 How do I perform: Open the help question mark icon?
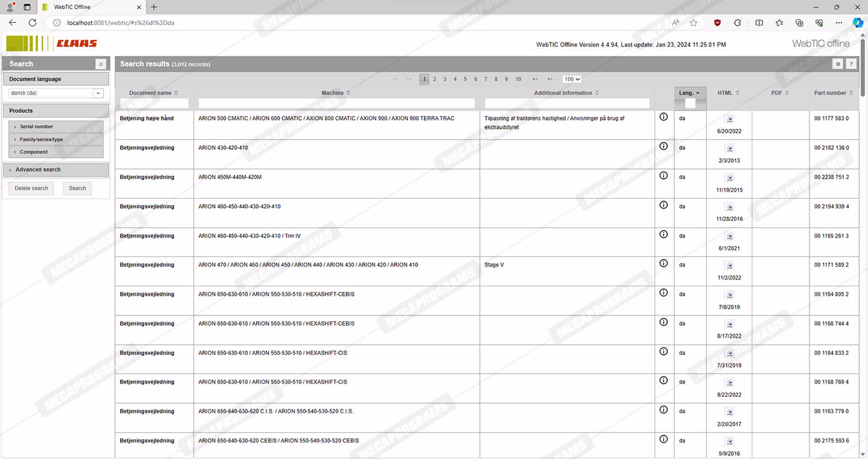point(851,64)
